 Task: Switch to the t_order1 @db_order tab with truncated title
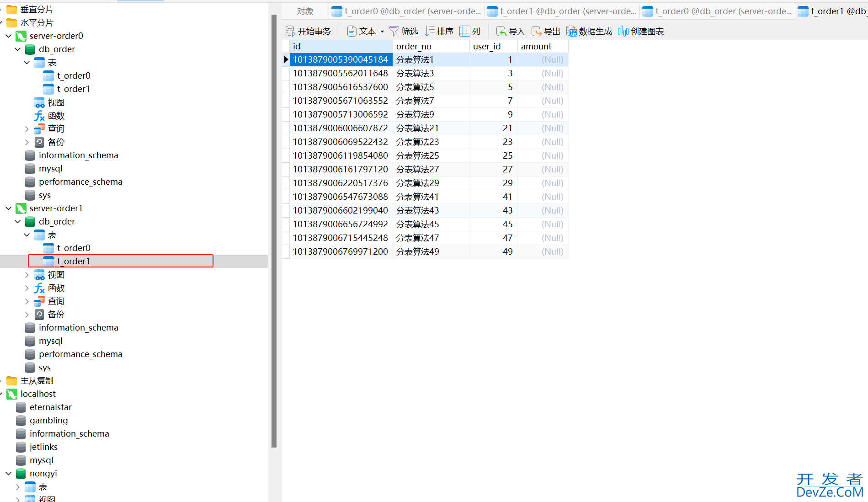click(x=562, y=11)
